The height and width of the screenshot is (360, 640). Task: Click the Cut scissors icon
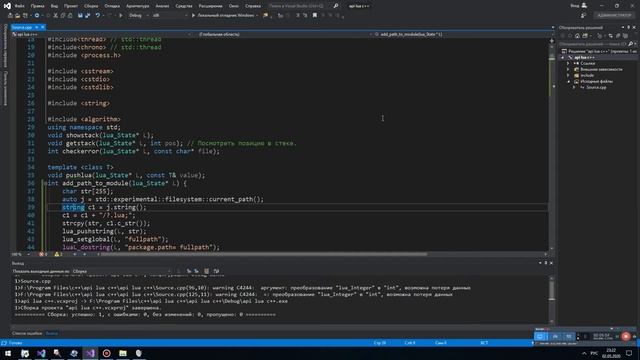coord(56,16)
